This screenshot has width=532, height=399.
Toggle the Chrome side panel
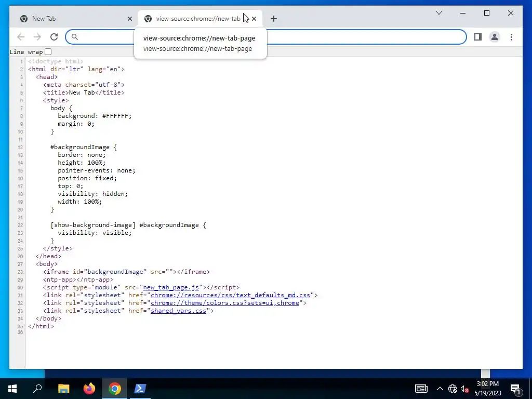click(x=478, y=37)
